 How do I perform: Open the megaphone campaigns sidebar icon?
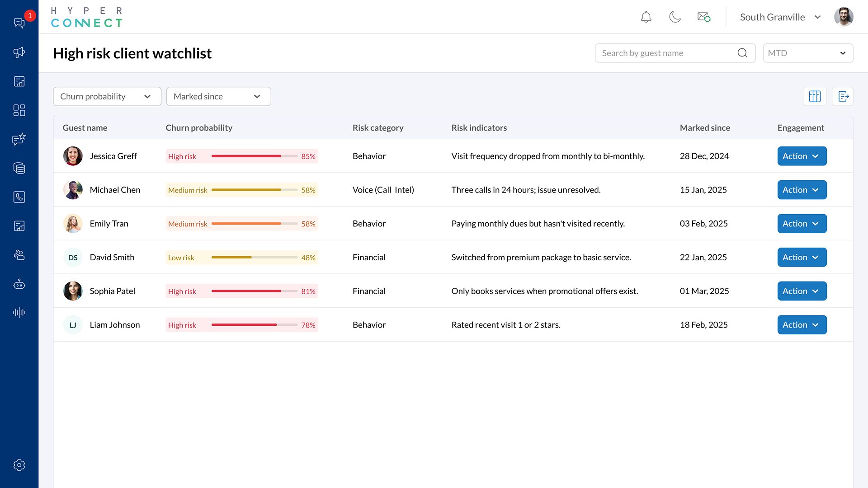coord(19,52)
